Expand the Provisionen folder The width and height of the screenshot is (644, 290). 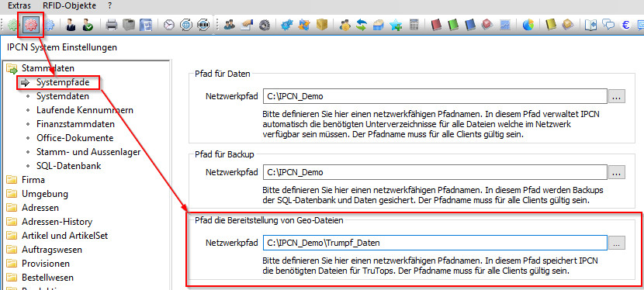click(x=12, y=264)
